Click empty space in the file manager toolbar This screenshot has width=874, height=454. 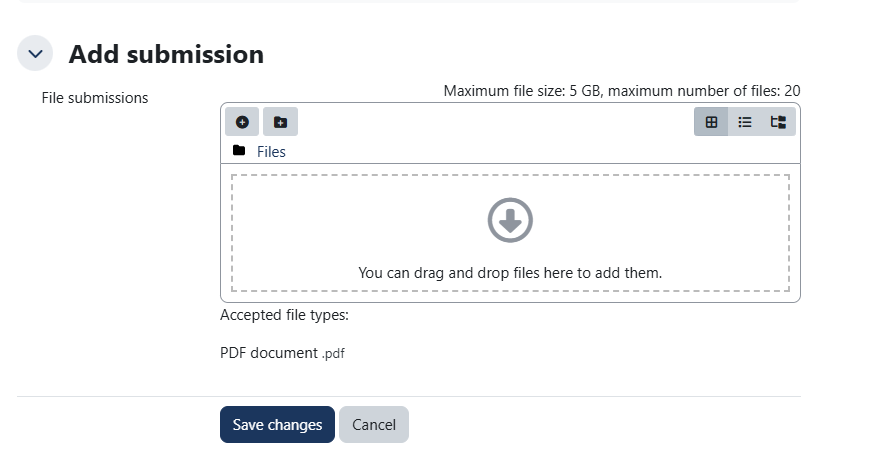(x=495, y=122)
